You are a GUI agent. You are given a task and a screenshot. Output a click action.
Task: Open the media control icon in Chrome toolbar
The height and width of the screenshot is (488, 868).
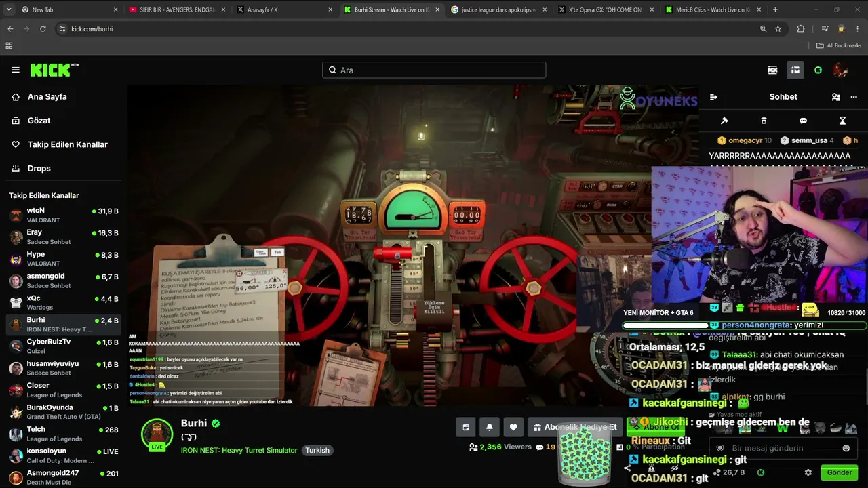point(825,29)
